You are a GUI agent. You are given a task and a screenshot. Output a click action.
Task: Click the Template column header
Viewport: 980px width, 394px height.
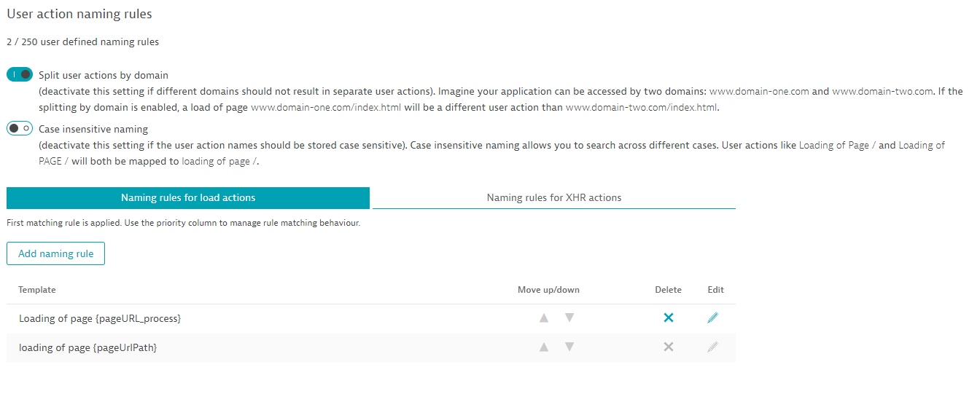tap(37, 290)
